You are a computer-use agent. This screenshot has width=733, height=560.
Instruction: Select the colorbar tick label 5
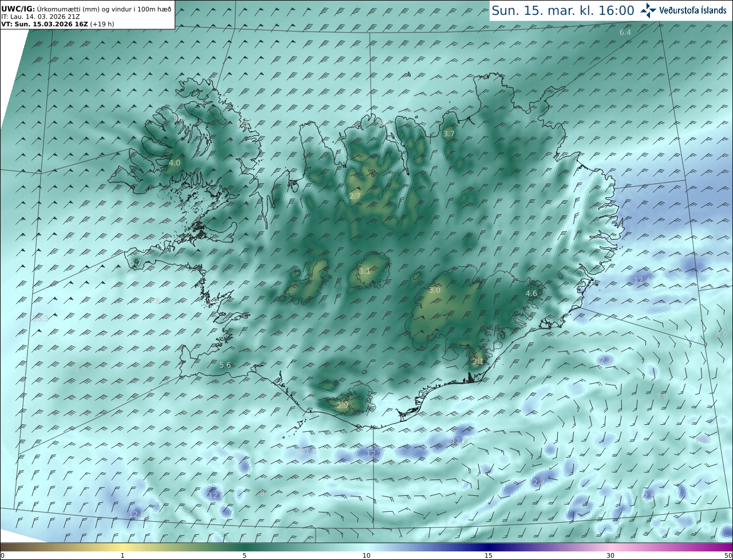click(x=245, y=555)
